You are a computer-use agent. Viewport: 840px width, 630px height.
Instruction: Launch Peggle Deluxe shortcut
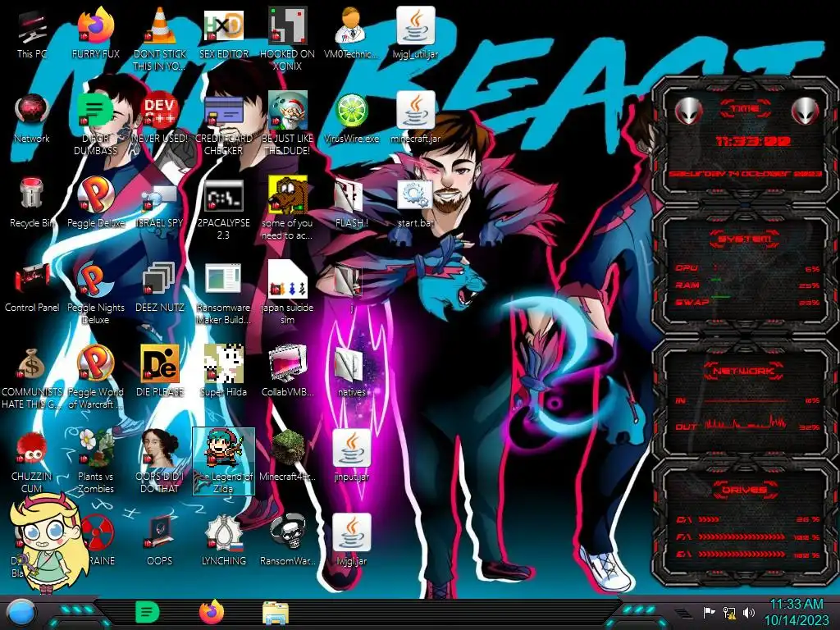(x=95, y=203)
